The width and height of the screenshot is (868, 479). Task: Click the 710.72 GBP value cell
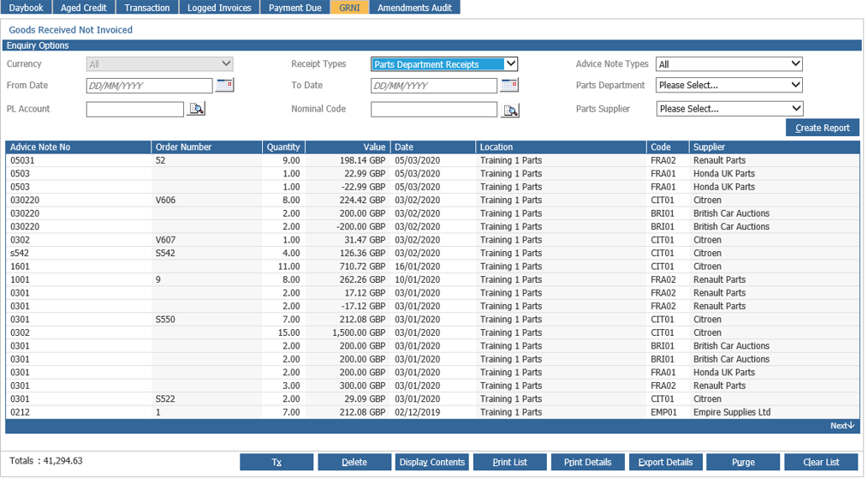348,266
